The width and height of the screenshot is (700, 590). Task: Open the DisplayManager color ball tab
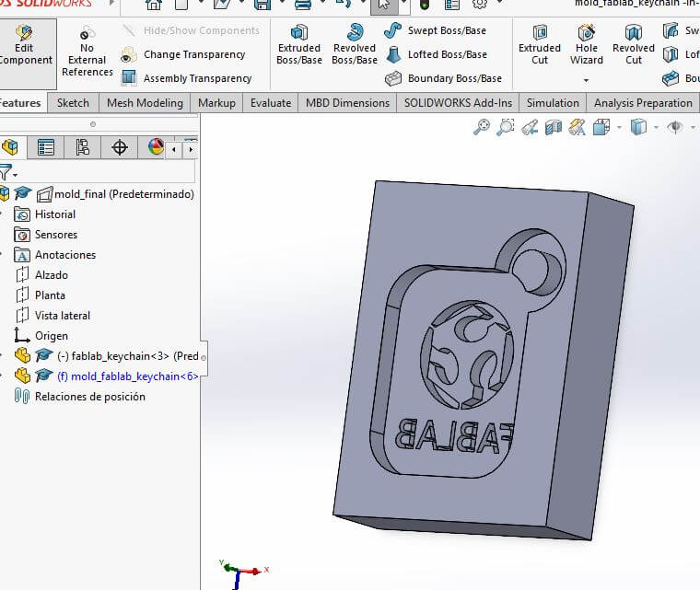click(x=156, y=147)
